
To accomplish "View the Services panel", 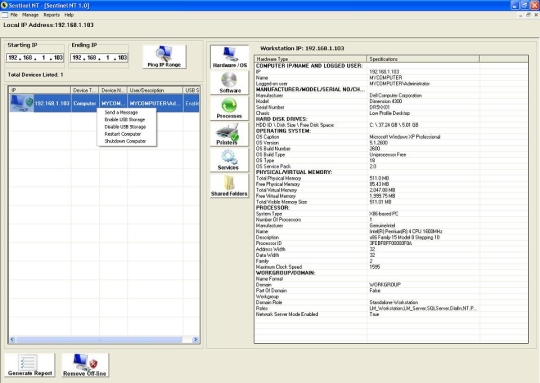I will coord(229,160).
